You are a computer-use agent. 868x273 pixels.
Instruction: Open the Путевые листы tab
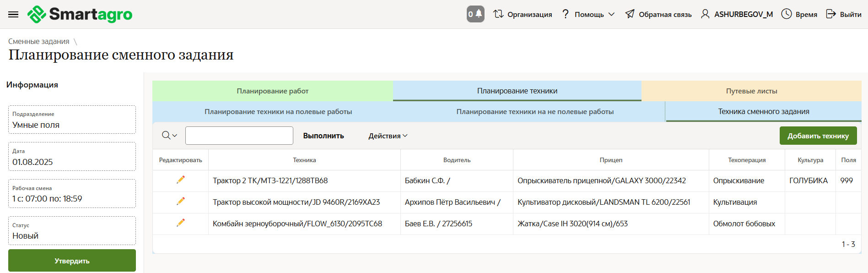click(x=751, y=91)
